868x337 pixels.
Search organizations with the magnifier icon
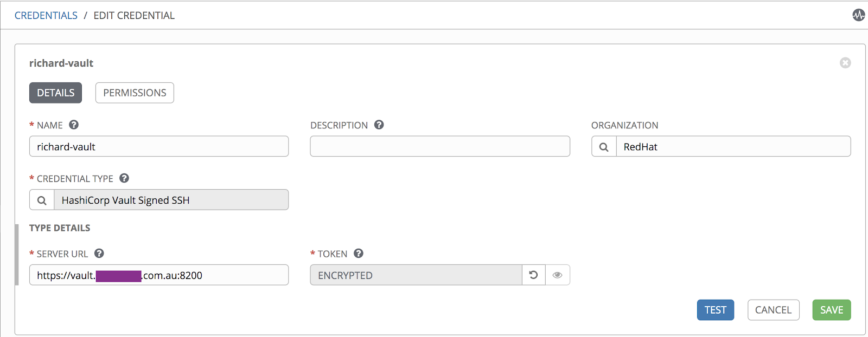click(x=604, y=147)
